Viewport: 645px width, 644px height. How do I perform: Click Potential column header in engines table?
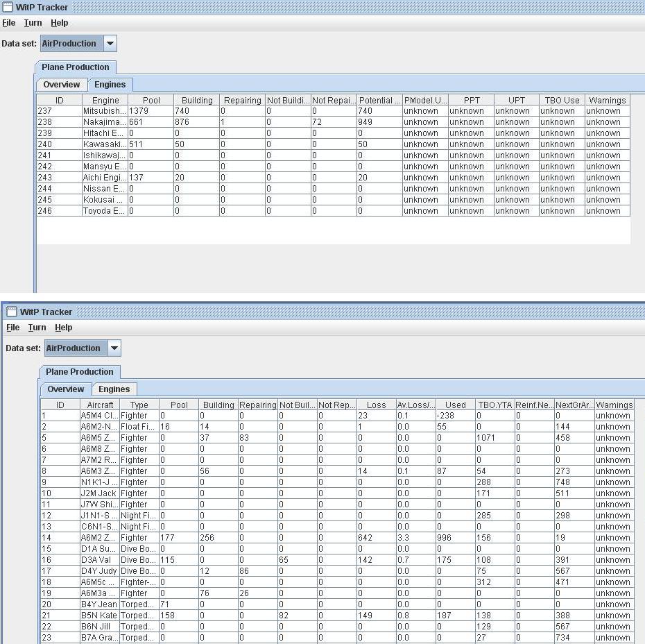click(x=379, y=100)
